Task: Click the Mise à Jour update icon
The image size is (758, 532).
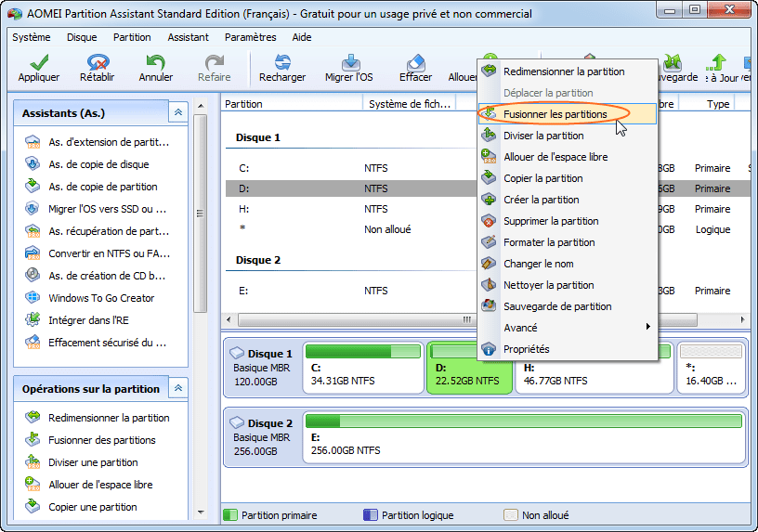Action: tap(717, 62)
